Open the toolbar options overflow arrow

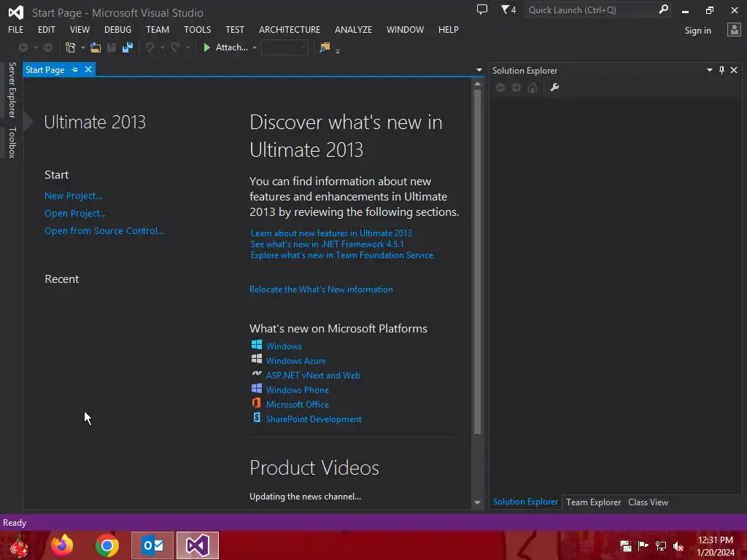pos(338,51)
